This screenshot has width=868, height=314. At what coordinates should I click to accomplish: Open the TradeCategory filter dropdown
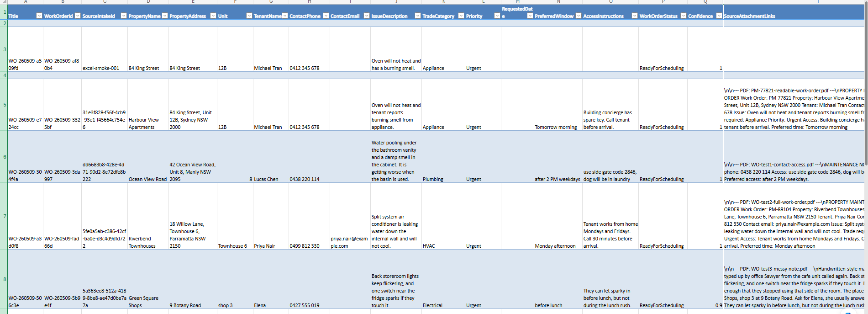pyautogui.click(x=461, y=16)
